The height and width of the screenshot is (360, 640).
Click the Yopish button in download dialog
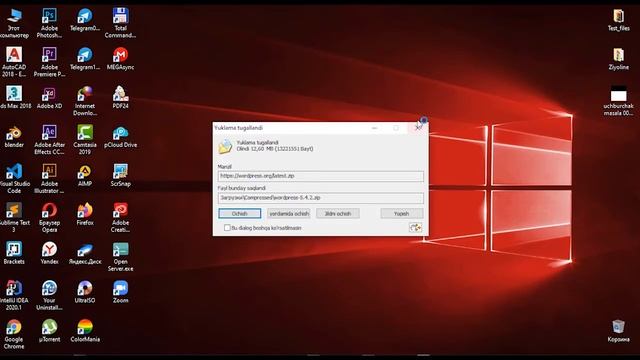click(x=402, y=213)
